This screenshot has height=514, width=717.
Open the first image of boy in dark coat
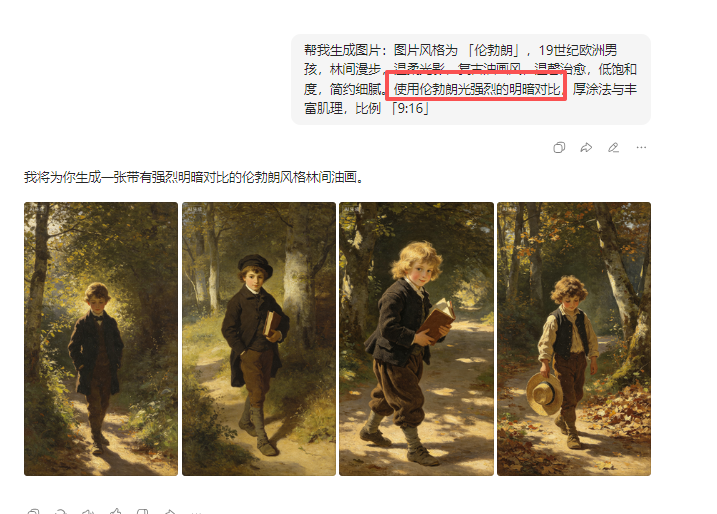coord(101,339)
